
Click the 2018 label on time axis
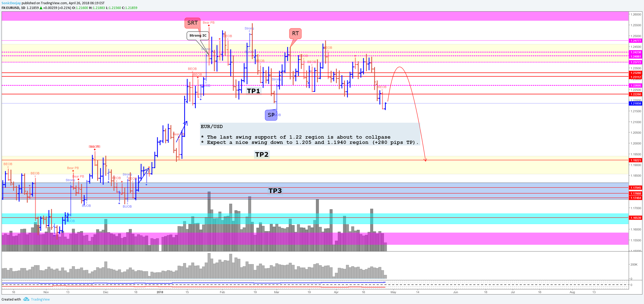click(160, 292)
